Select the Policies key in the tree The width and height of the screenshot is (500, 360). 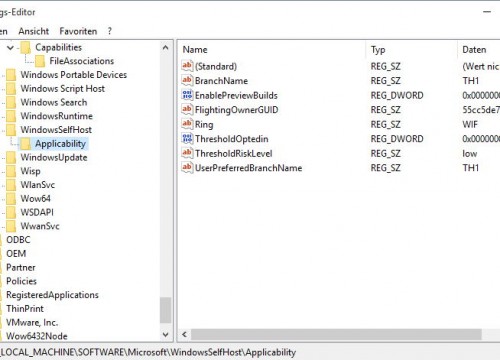pyautogui.click(x=21, y=281)
